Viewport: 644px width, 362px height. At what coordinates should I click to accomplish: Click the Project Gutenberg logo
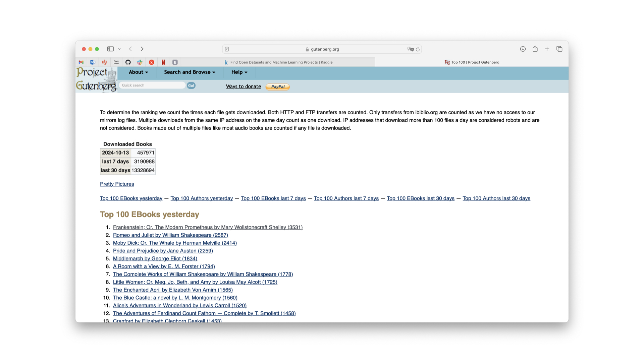97,79
